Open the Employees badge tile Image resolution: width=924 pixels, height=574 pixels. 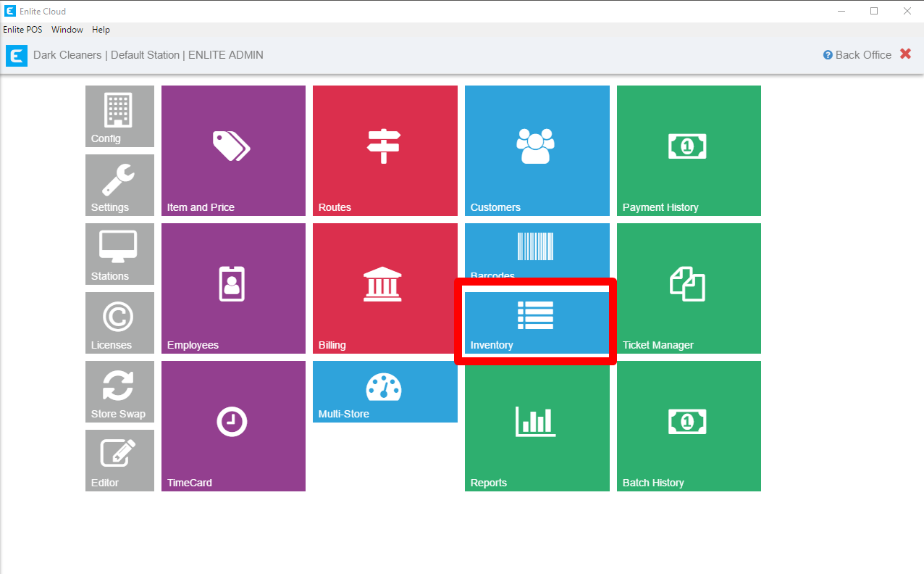click(x=233, y=288)
